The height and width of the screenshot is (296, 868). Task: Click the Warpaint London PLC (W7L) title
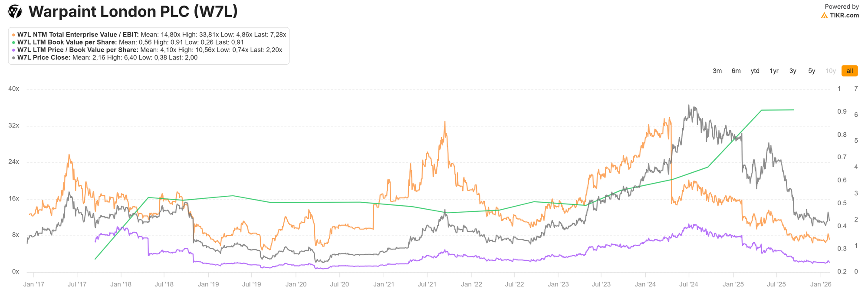click(133, 12)
